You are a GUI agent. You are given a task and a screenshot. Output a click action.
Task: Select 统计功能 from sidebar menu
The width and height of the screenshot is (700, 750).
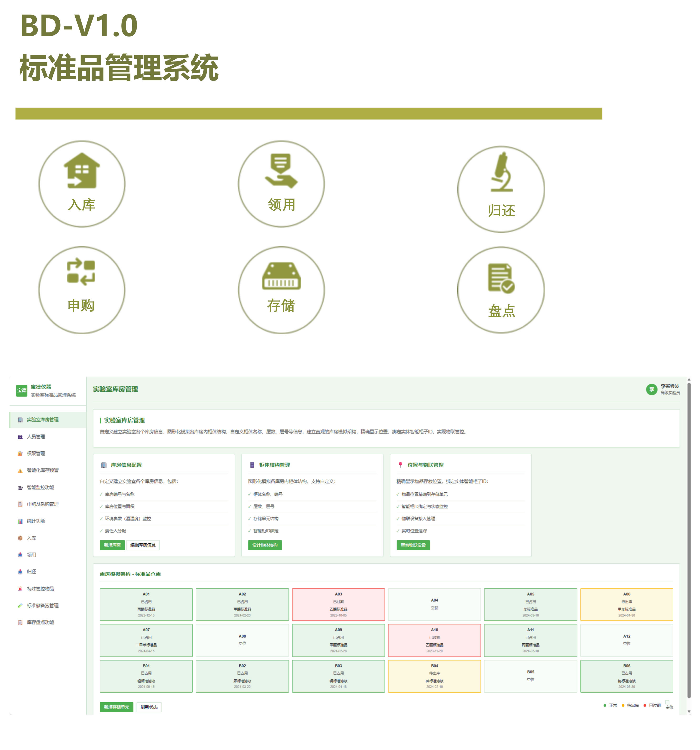coord(36,521)
